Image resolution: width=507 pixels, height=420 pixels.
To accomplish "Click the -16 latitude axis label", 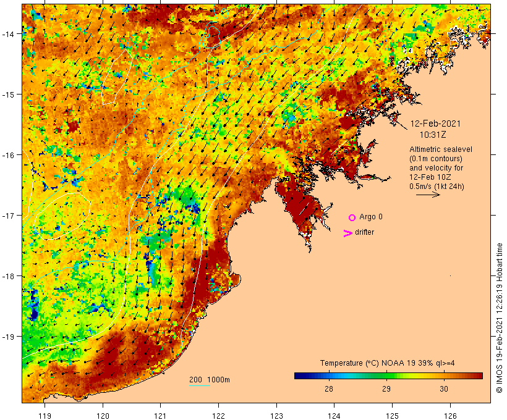I will point(8,155).
